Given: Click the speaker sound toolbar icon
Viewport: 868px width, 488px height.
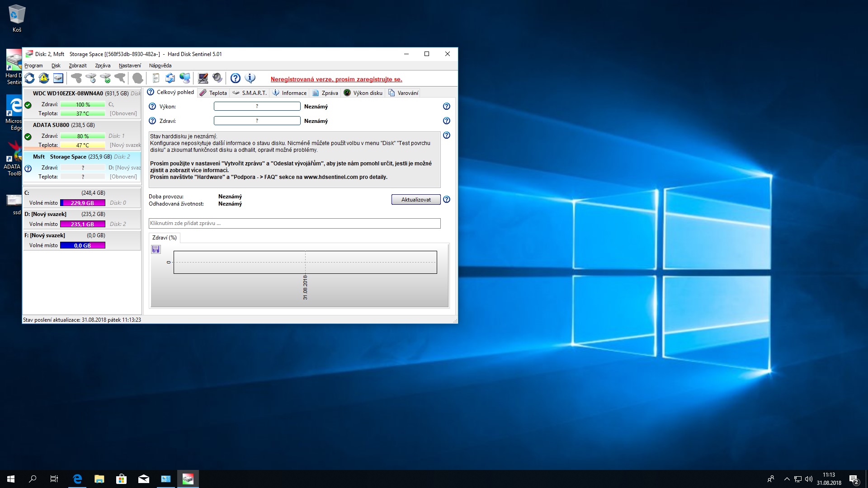Looking at the screenshot, I should [217, 78].
